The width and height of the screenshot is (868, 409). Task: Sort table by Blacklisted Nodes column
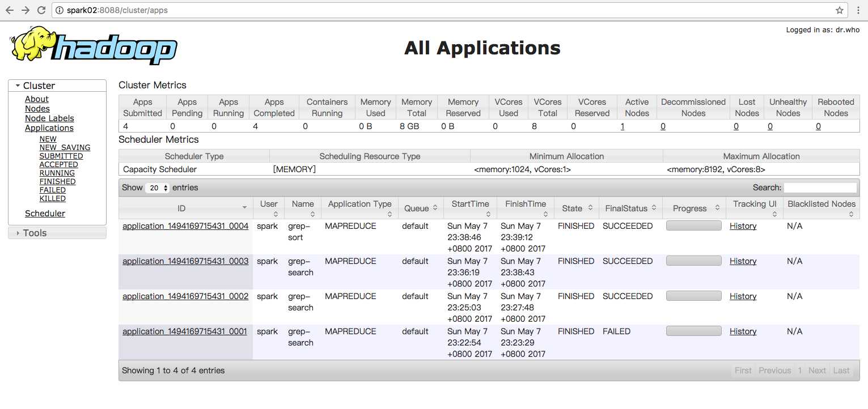pyautogui.click(x=822, y=208)
